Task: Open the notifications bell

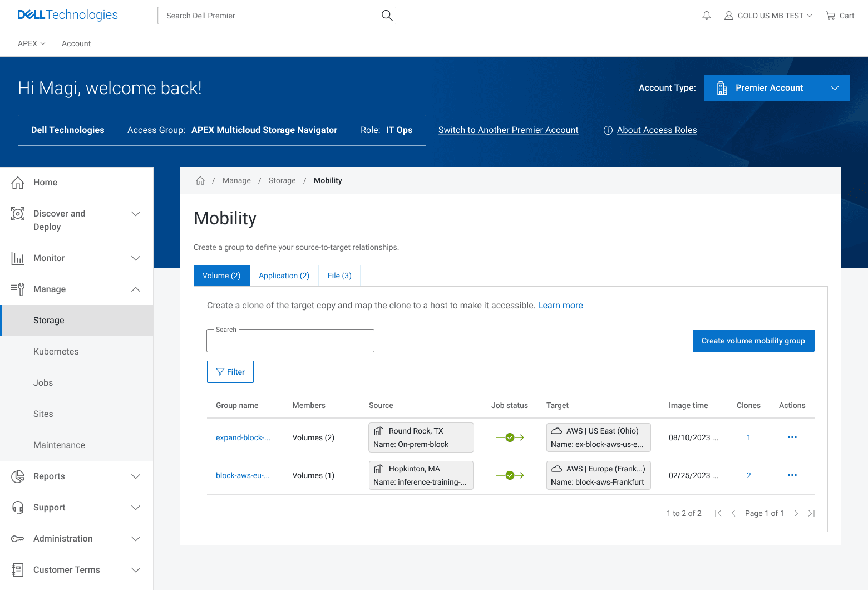Action: (707, 16)
